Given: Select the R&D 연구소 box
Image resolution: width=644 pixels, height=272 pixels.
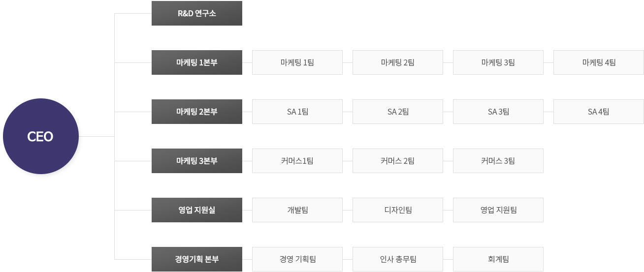Looking at the screenshot, I should click(x=197, y=13).
